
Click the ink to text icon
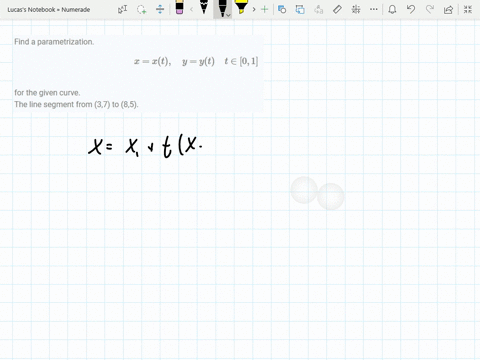point(319,9)
